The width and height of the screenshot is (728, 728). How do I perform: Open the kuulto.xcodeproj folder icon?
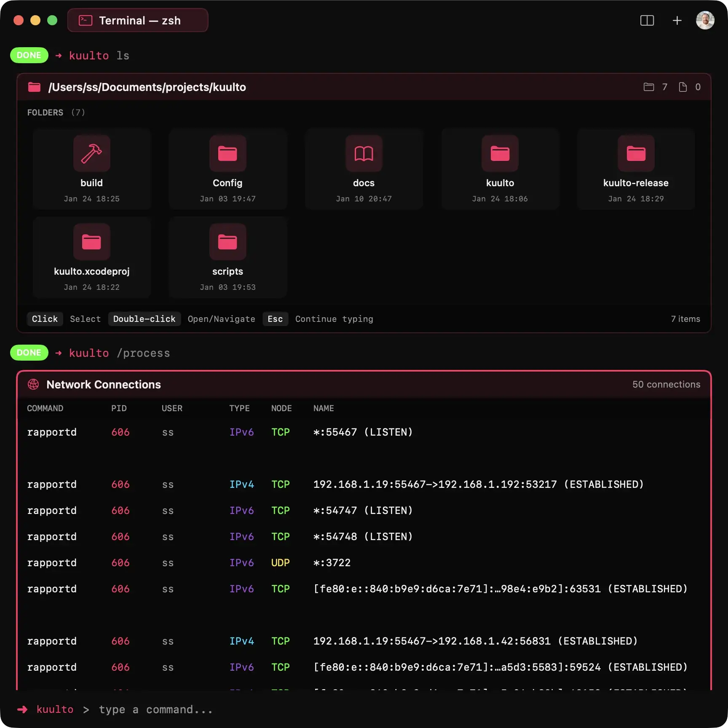[91, 242]
